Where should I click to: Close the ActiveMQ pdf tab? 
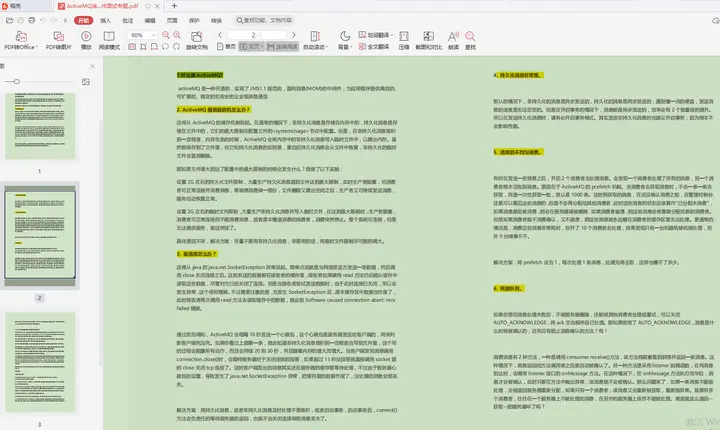pos(157,6)
